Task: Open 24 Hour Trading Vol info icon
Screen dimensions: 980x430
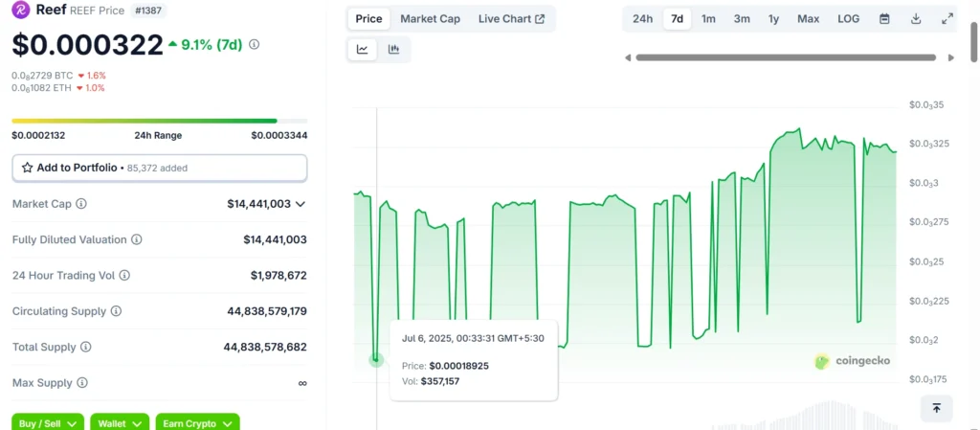Action: [x=124, y=275]
